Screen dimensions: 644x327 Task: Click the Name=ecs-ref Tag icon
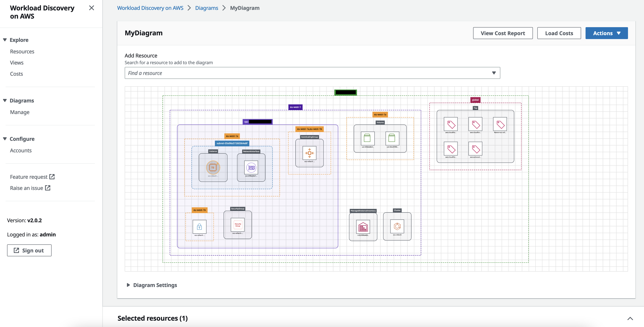pos(500,124)
